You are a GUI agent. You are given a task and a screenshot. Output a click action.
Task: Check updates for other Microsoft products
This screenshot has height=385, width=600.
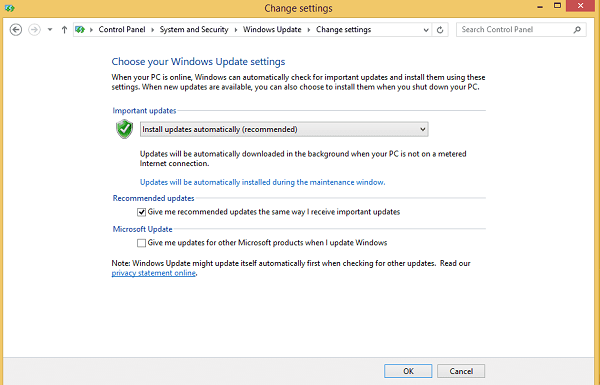142,243
